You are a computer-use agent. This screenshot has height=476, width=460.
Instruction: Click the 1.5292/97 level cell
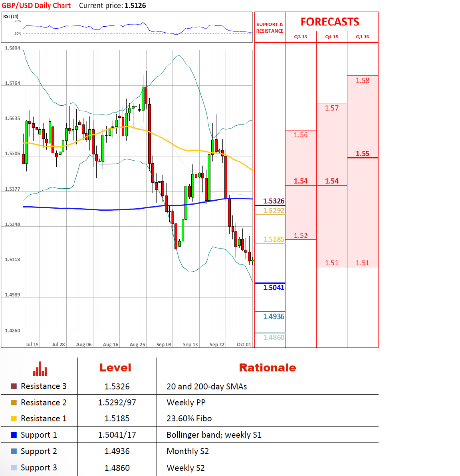[x=117, y=403]
